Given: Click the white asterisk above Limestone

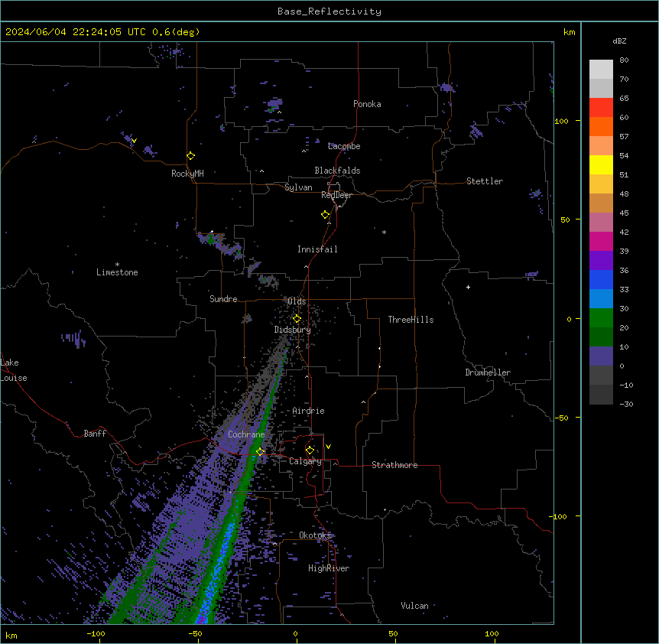Looking at the screenshot, I should click(117, 265).
